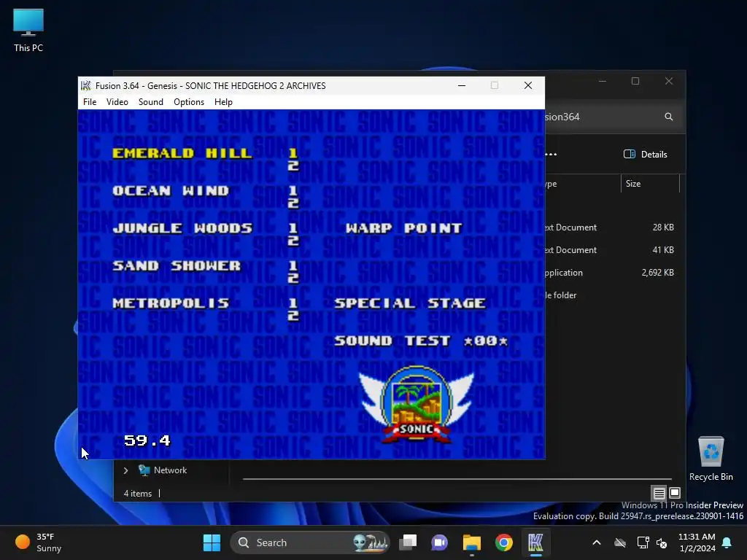Open the Chat taskbar app
The width and height of the screenshot is (747, 560).
(x=440, y=542)
